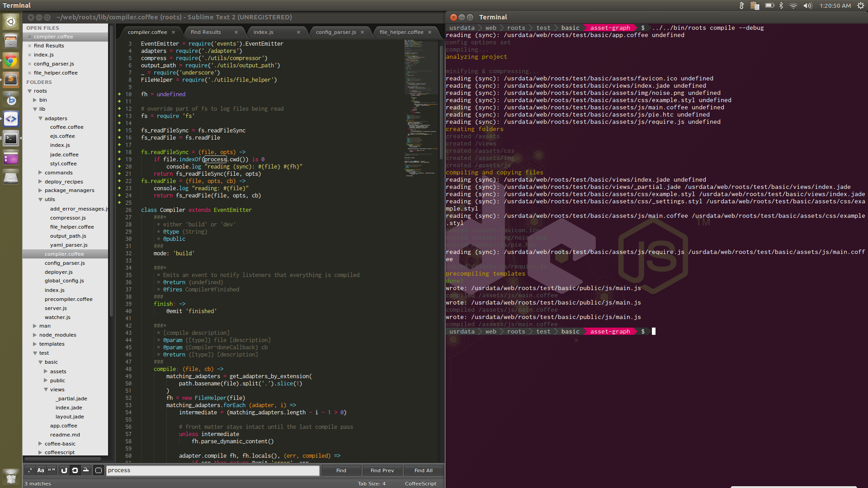Collapse the roots folder
Screen dimensions: 868x488
coord(29,91)
